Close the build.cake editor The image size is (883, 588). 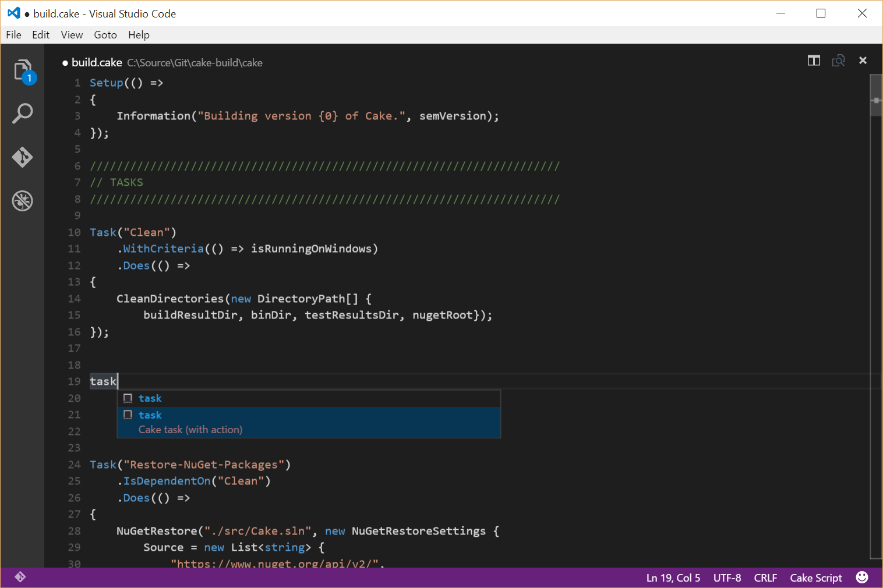coord(863,61)
